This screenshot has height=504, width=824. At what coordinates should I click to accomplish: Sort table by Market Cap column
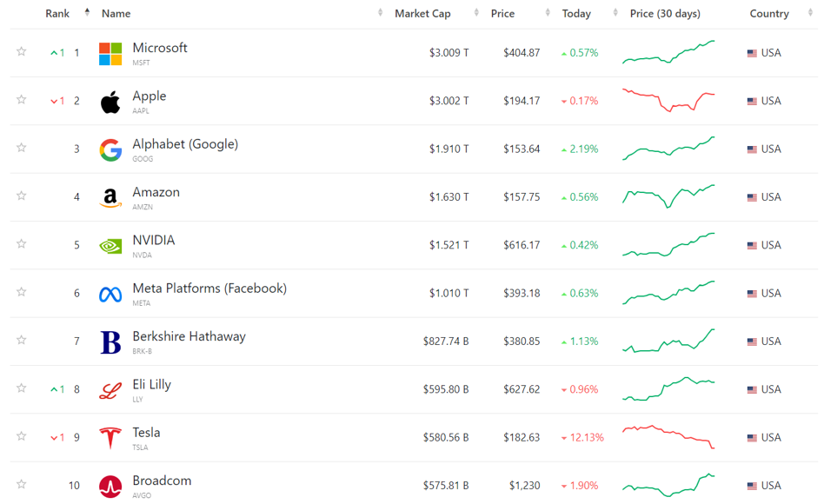422,14
